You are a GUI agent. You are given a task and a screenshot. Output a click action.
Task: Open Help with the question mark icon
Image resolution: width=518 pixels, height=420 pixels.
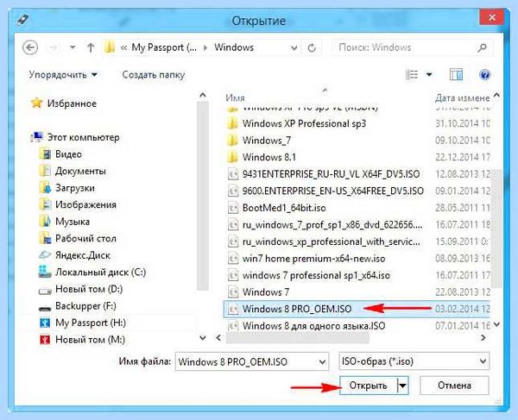[484, 75]
